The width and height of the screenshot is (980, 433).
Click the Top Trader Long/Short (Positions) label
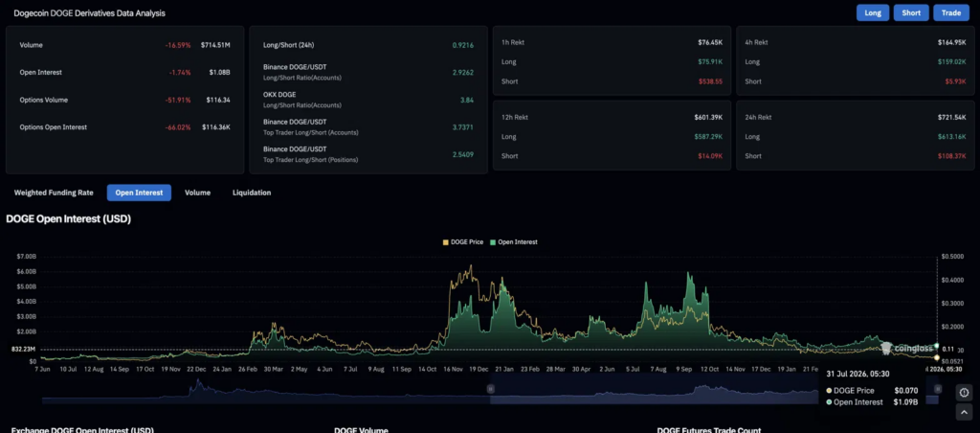311,160
